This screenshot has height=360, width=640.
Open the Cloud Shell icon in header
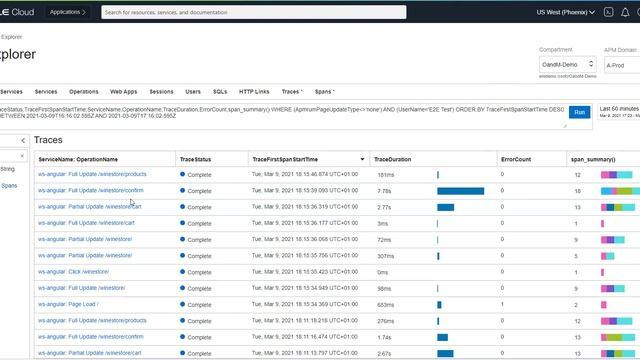(x=608, y=12)
